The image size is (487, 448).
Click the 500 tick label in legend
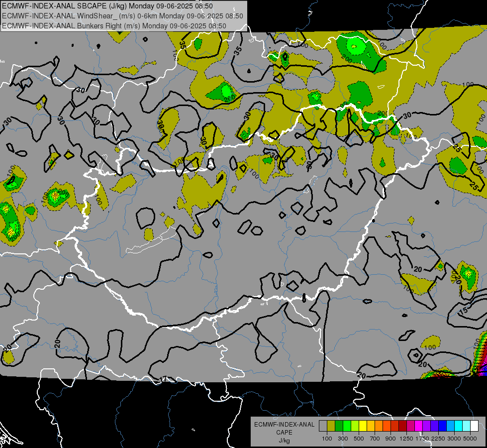(x=359, y=439)
